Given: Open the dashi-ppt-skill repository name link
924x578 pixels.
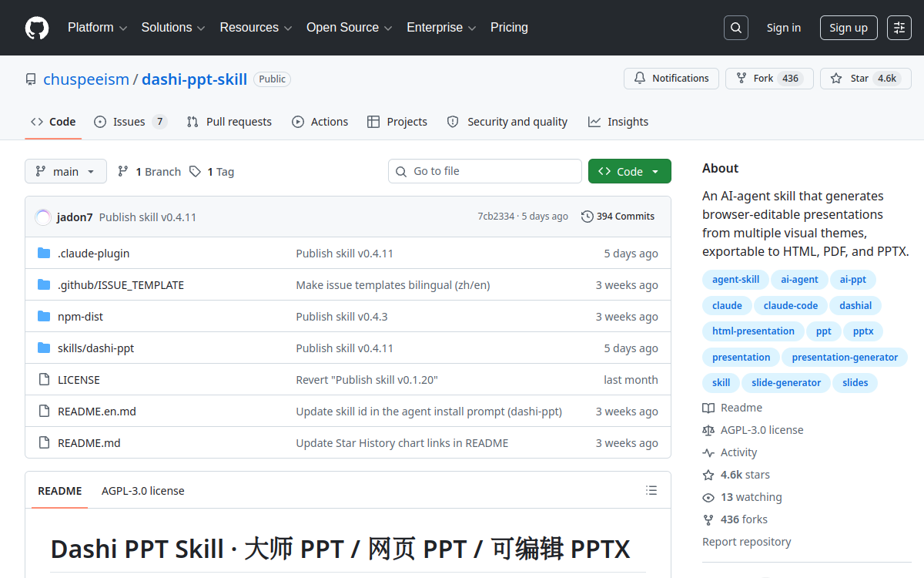Looking at the screenshot, I should [195, 79].
